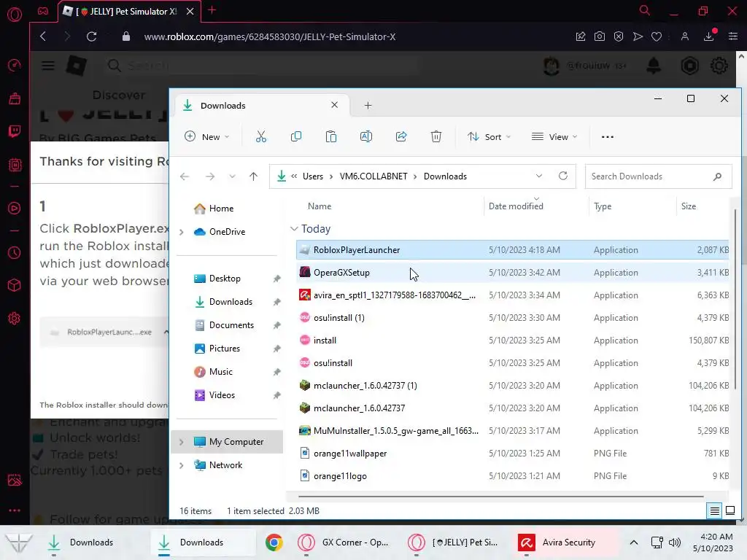Expand the My Computer tree node
This screenshot has height=560, width=747.
point(181,442)
